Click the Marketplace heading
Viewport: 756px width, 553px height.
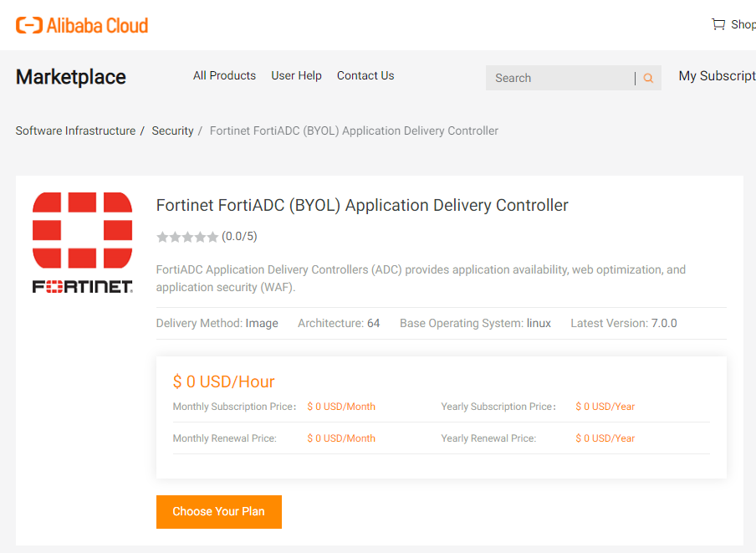click(x=70, y=76)
